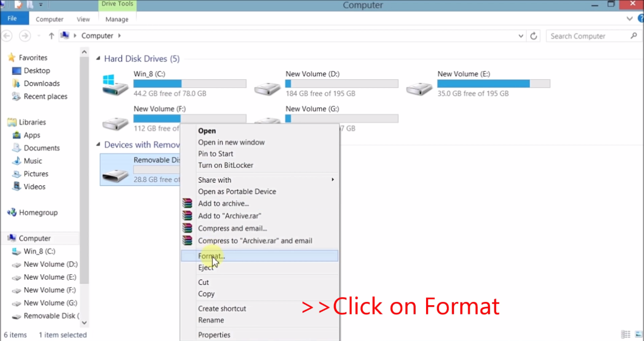The width and height of the screenshot is (644, 341).
Task: Select the Win_8 (C:) drive icon
Action: pyautogui.click(x=115, y=85)
